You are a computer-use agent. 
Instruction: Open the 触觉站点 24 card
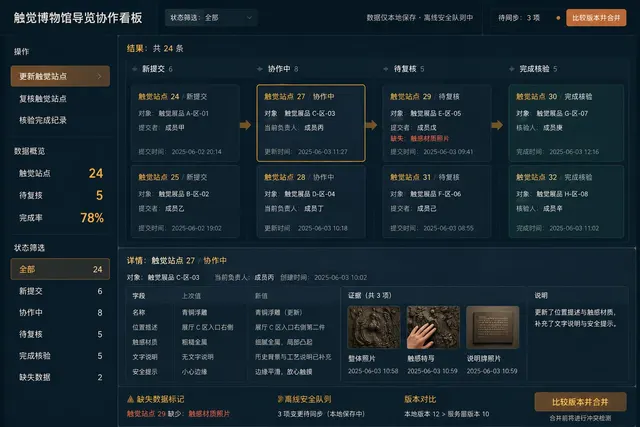click(x=185, y=123)
